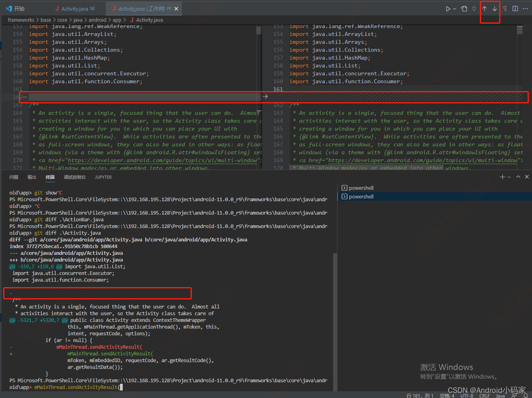Click the 'index 3772755beca1..91b50c78b1cb' terminal line
This screenshot has height=398, width=532.
64,246
